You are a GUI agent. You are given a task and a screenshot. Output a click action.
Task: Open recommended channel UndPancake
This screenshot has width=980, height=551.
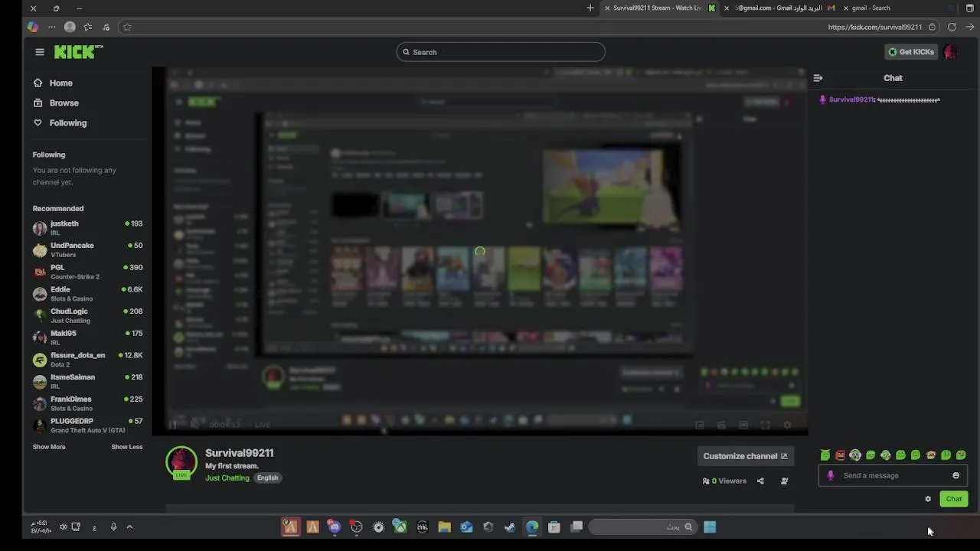coord(87,249)
